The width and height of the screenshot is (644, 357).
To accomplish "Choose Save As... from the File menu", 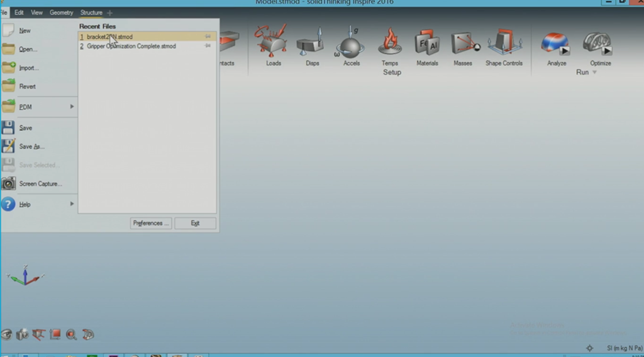I will click(x=38, y=147).
